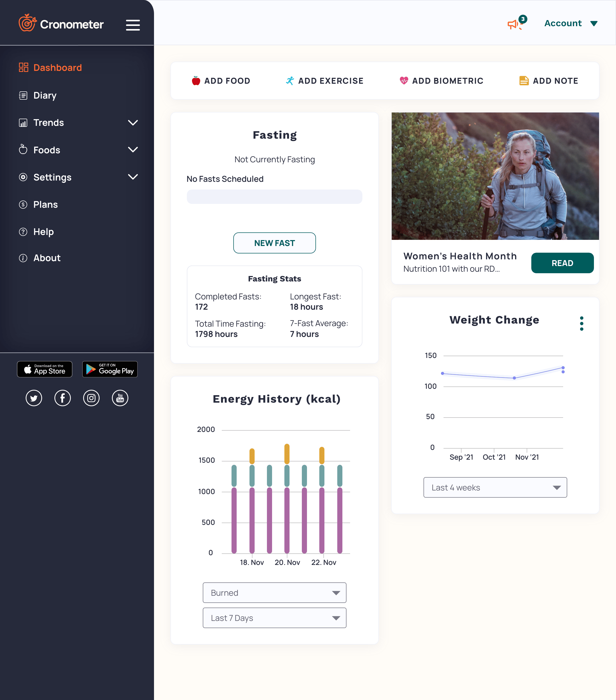Viewport: 616px width, 700px height.
Task: Open Facebook social link icon
Action: pos(63,398)
